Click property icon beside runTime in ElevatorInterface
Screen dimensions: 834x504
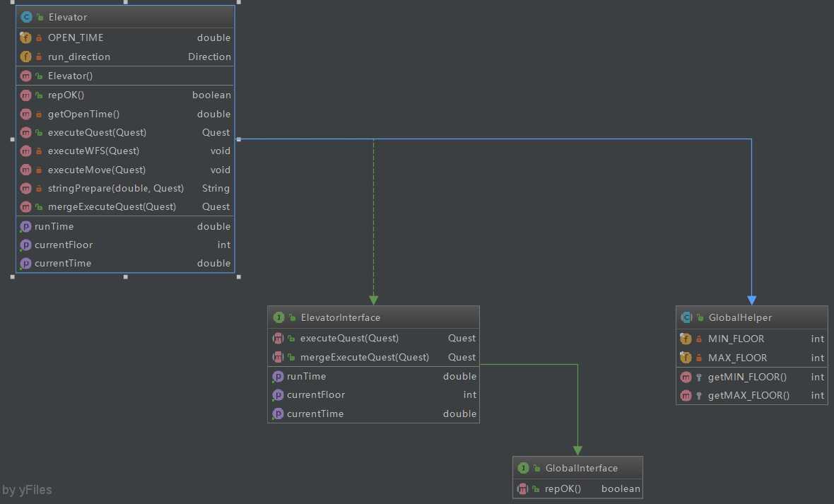[278, 376]
